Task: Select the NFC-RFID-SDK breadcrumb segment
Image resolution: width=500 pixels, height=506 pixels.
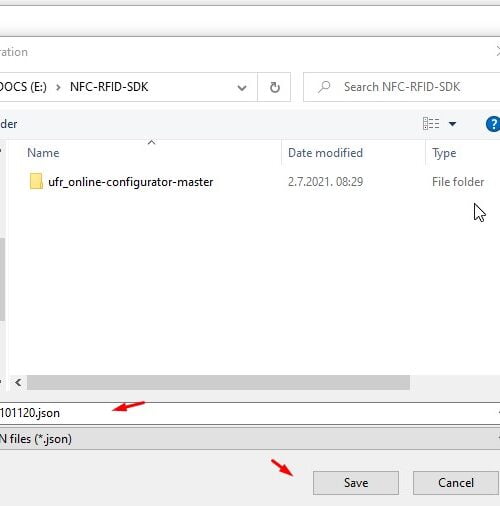Action: click(x=109, y=87)
